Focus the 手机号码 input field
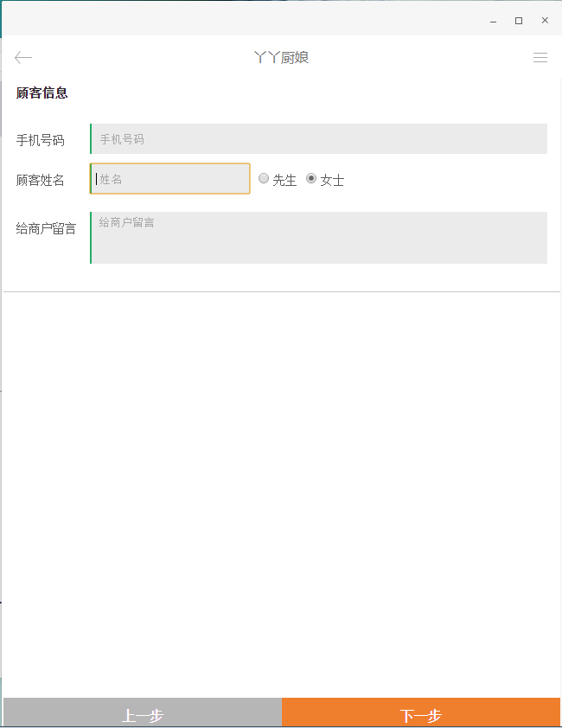Screen dimensions: 562x728 pyautogui.click(x=318, y=139)
